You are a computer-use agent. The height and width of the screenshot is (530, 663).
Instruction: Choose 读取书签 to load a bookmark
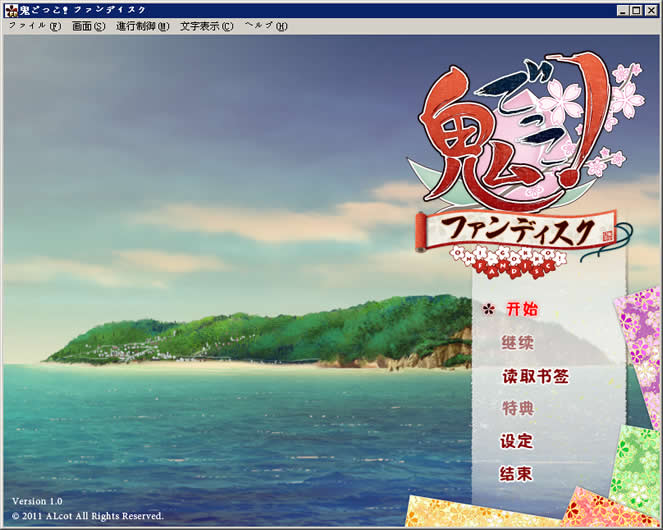click(x=535, y=376)
